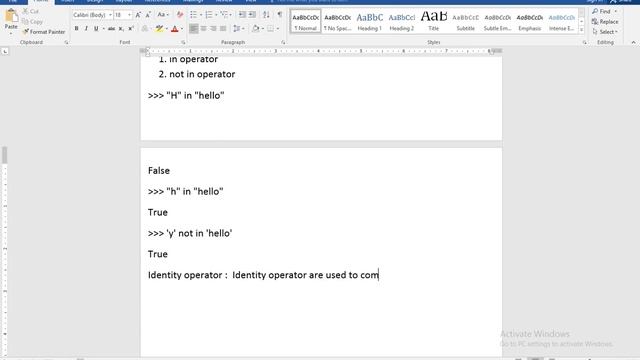The image size is (640, 360).
Task: Open bullet library dropdown arrow
Action: point(201,15)
